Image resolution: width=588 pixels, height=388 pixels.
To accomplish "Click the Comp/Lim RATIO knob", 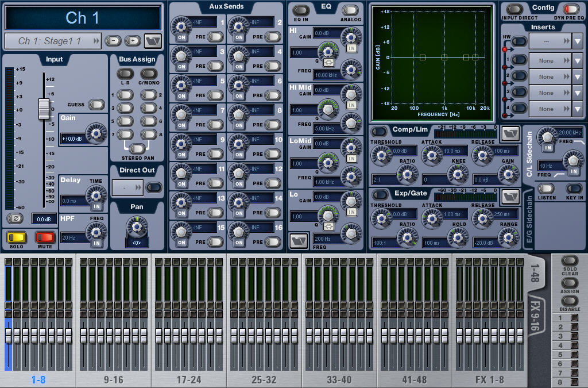I will point(407,174).
